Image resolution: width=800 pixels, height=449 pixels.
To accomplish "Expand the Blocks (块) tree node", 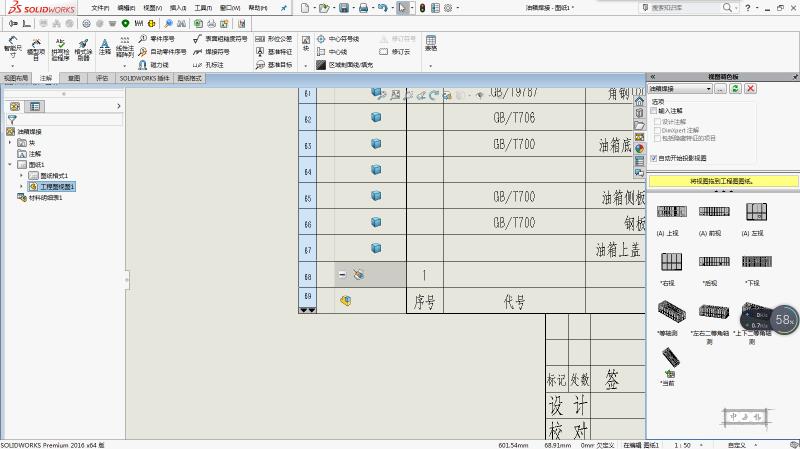I will (10, 142).
